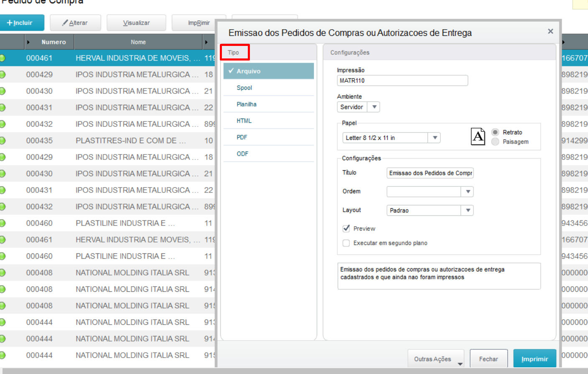This screenshot has width=588, height=374.
Task: Click the Nome column header
Action: click(138, 42)
